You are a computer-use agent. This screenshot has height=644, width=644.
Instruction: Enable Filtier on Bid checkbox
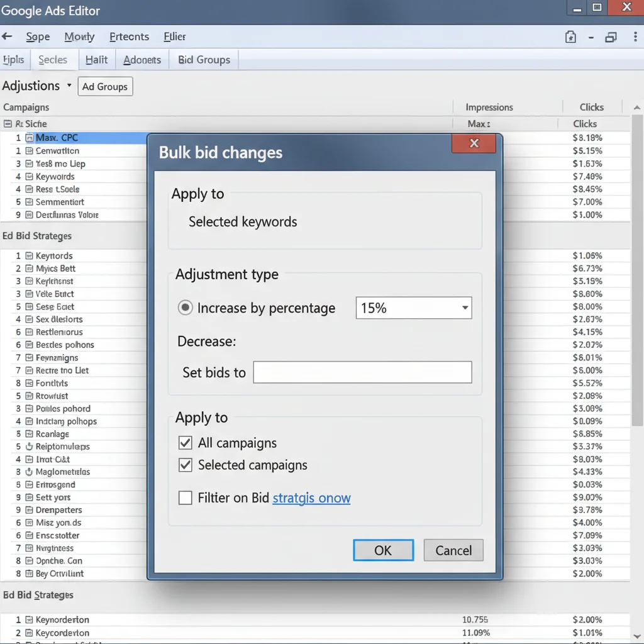pos(186,498)
